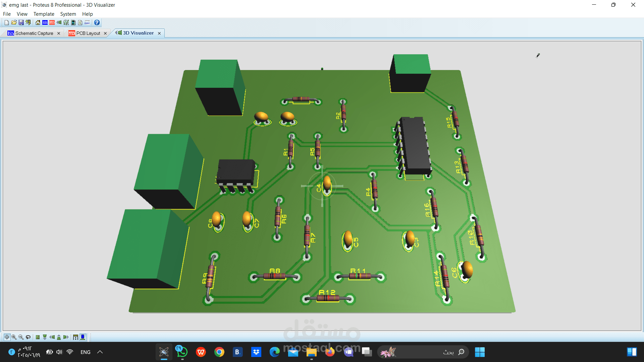Switch to the Schematic Capture tab
The image size is (644, 362).
point(34,33)
